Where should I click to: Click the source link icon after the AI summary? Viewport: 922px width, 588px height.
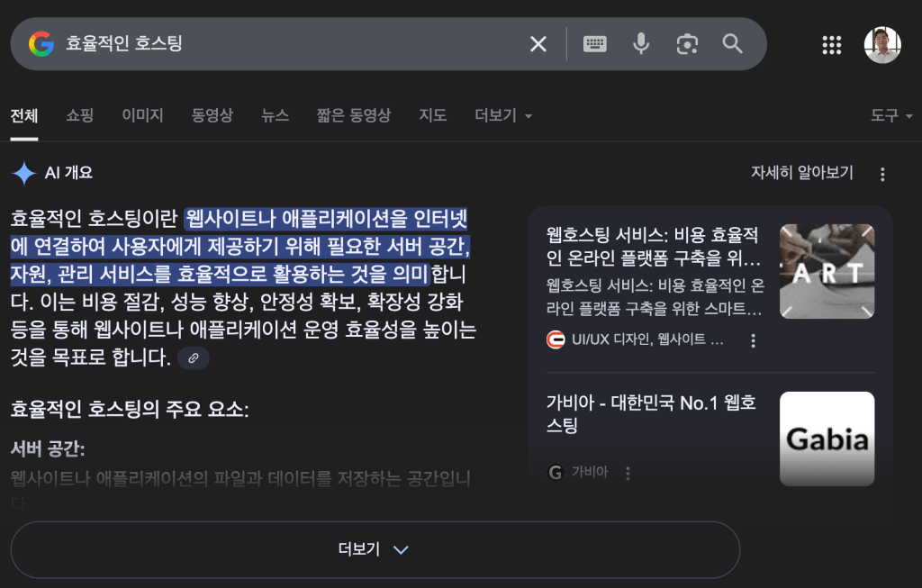[x=193, y=358]
